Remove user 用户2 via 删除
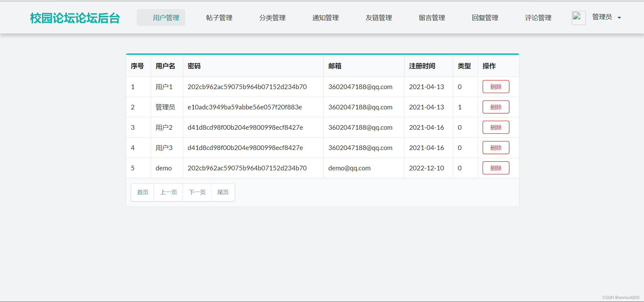This screenshot has height=302, width=644. pos(496,127)
